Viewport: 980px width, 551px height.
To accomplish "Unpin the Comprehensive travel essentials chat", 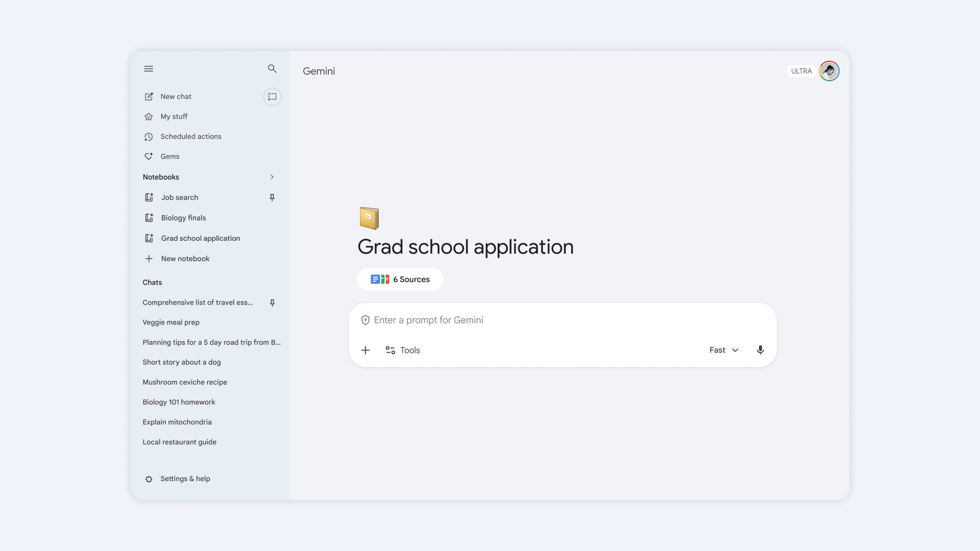I will coord(272,303).
